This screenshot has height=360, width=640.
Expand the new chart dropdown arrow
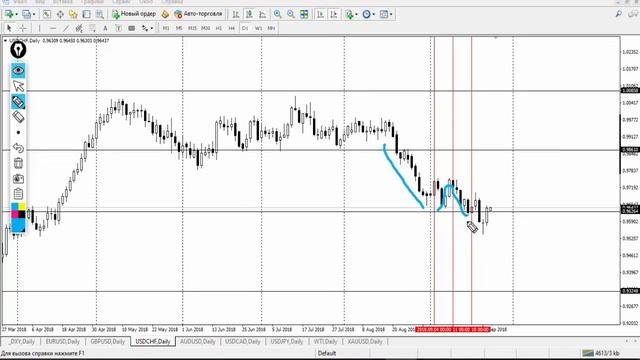[16, 14]
